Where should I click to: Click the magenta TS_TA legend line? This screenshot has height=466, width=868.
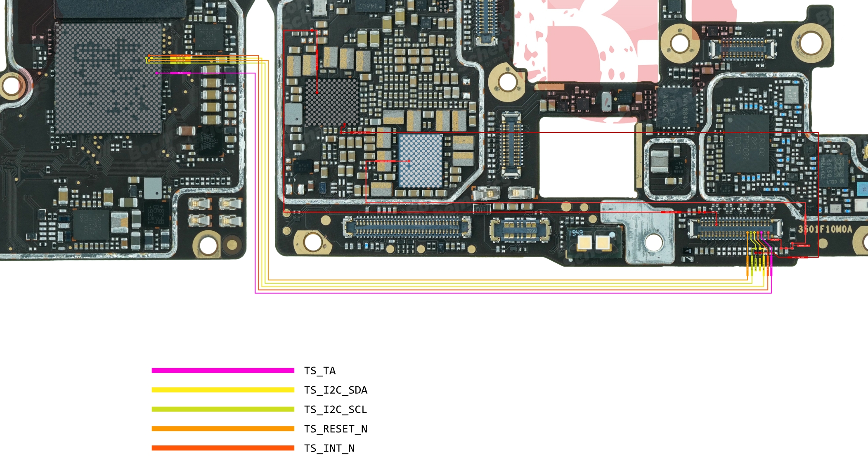coord(223,370)
